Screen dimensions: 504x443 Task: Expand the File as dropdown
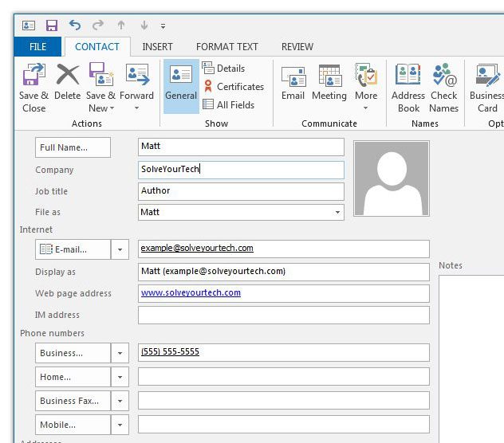click(337, 213)
